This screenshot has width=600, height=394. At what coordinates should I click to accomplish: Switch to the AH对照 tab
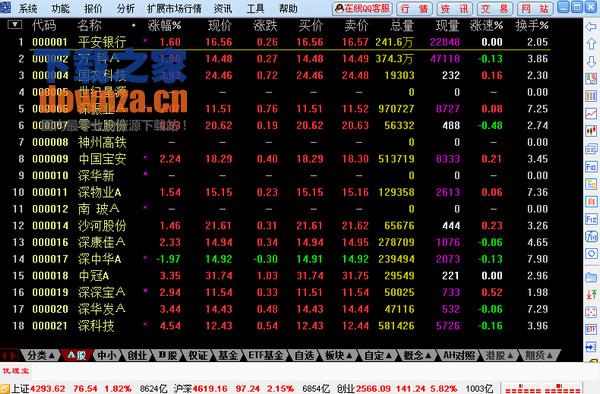coord(458,355)
